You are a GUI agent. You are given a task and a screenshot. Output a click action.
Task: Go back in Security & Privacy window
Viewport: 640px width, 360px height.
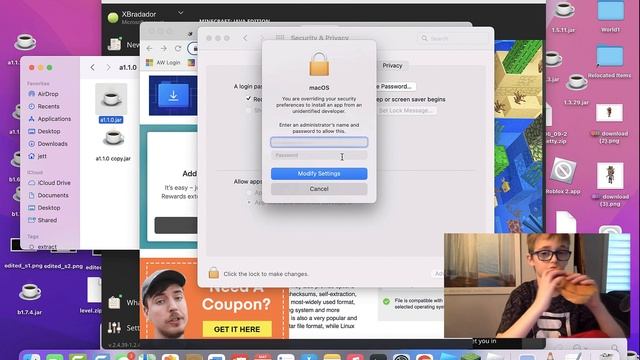pos(245,38)
